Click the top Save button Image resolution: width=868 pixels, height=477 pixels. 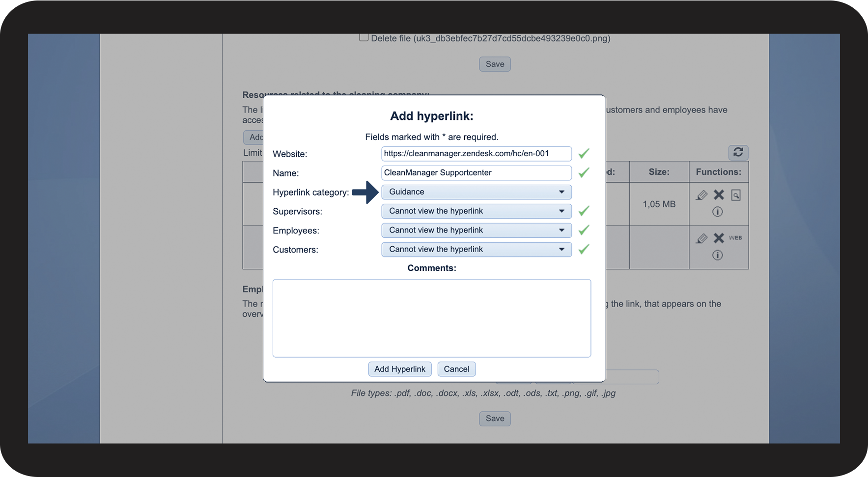click(x=495, y=64)
